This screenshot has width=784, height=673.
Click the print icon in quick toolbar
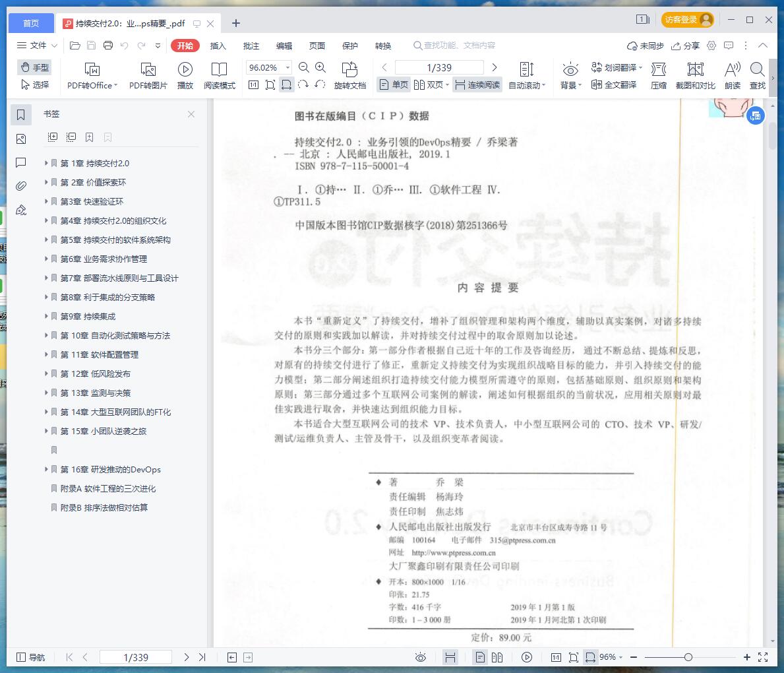tap(108, 46)
